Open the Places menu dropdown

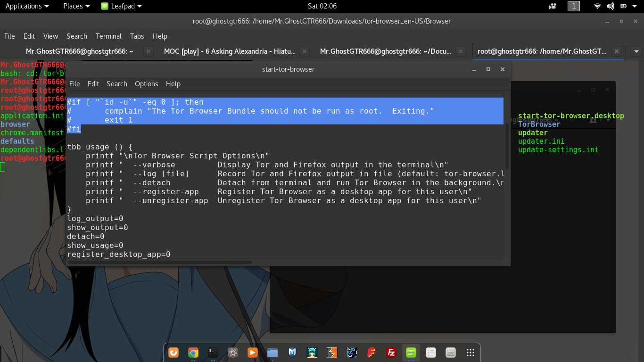click(76, 6)
